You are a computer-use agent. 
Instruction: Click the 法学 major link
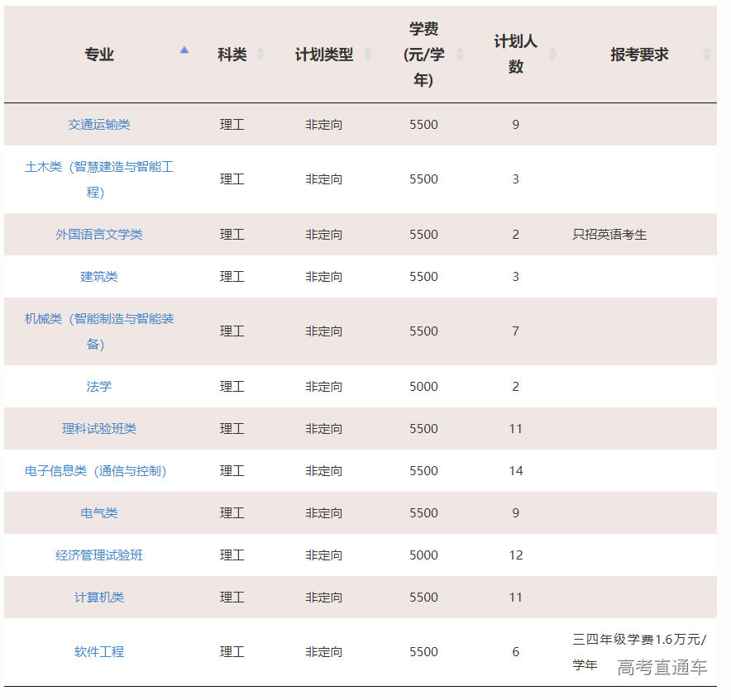pyautogui.click(x=99, y=387)
